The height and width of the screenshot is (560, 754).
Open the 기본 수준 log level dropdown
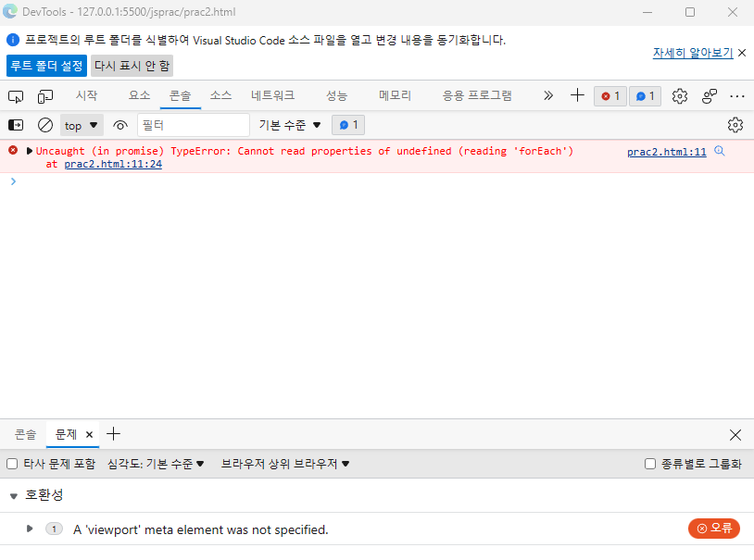[290, 126]
